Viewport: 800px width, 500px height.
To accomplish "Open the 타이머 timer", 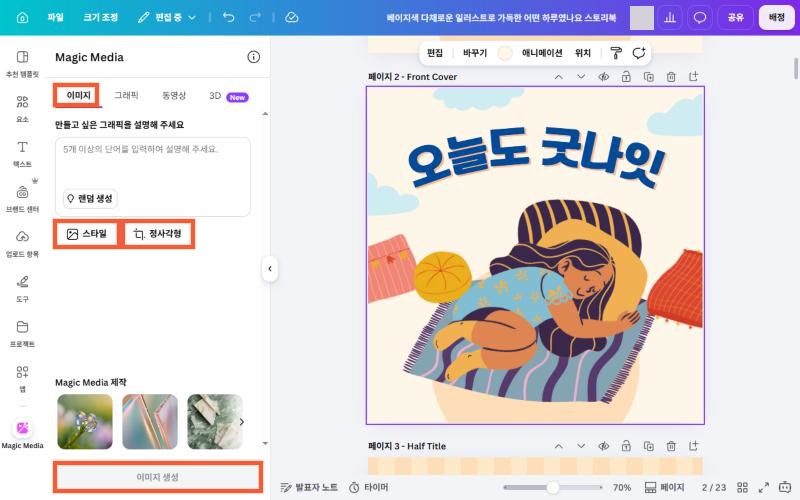I will pyautogui.click(x=368, y=487).
